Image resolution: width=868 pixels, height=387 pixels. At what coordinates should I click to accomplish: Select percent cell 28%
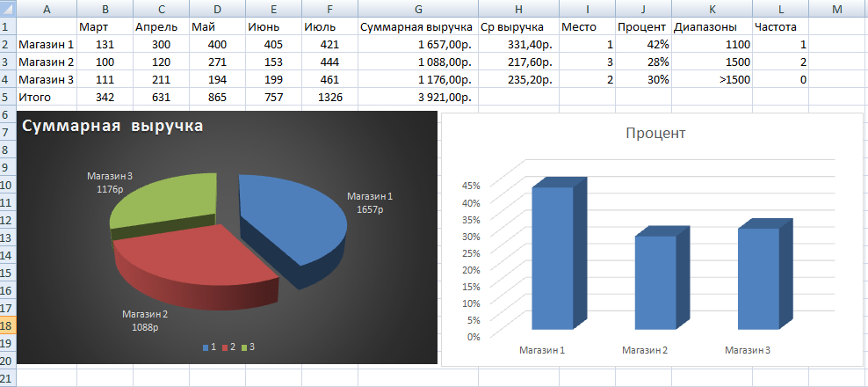click(643, 62)
